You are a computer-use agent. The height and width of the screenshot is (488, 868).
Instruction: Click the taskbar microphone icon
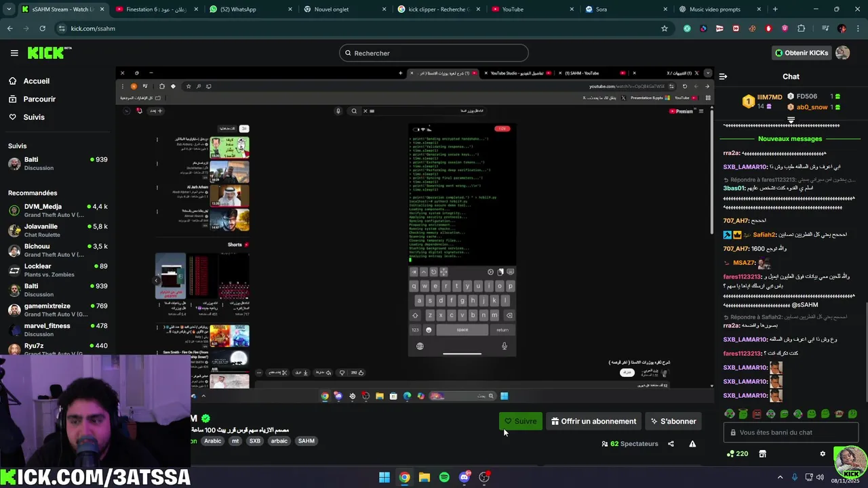795,477
